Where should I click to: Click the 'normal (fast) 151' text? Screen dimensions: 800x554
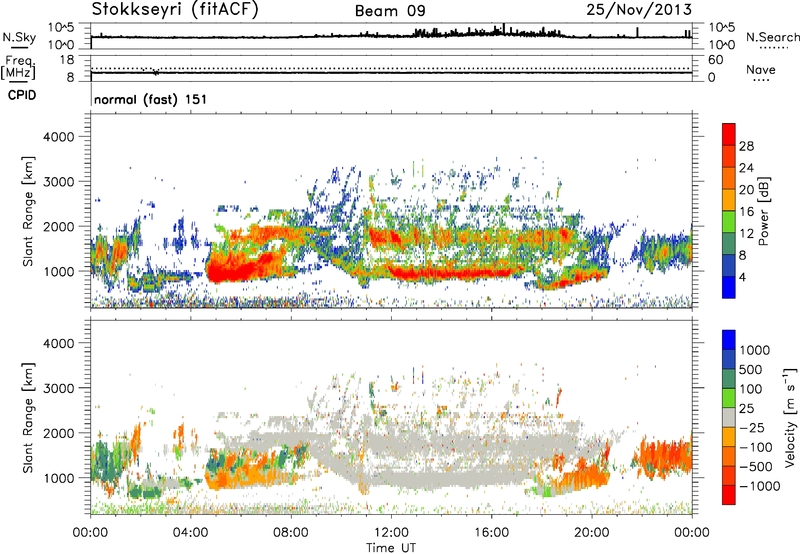(151, 99)
